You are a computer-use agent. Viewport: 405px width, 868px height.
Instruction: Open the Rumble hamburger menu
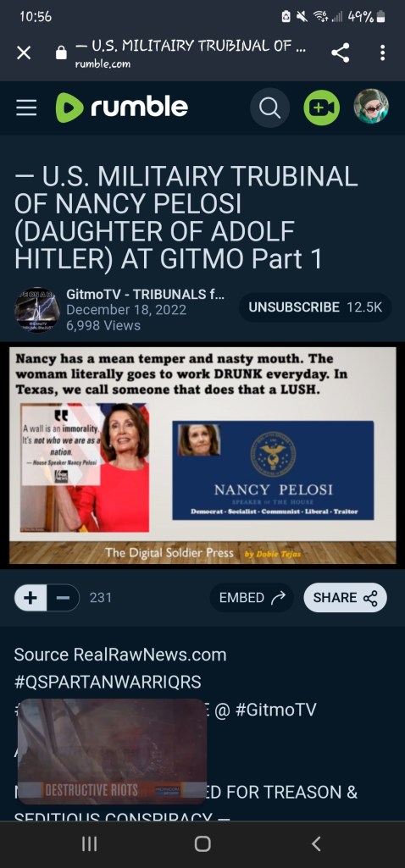point(25,108)
